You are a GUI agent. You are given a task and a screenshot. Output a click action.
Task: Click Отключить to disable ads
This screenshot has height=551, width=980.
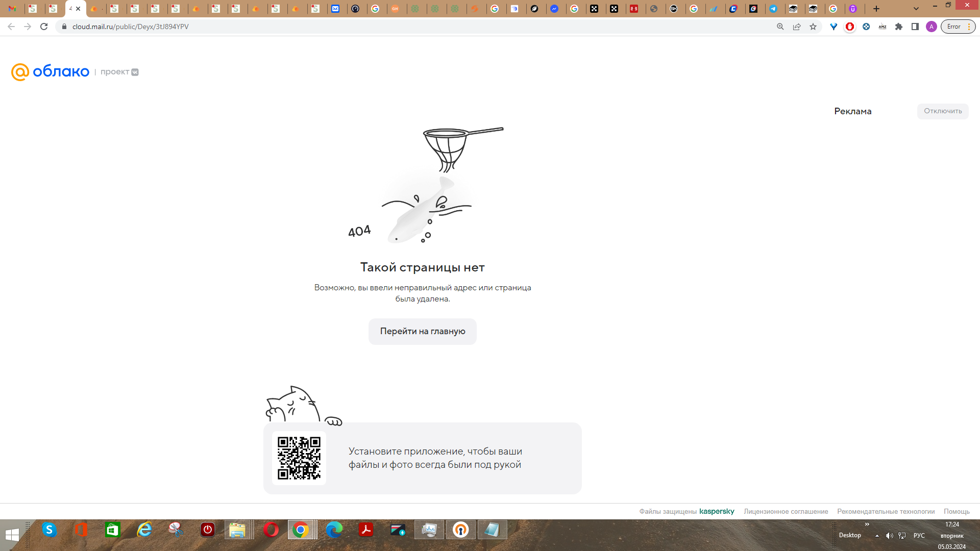point(942,111)
